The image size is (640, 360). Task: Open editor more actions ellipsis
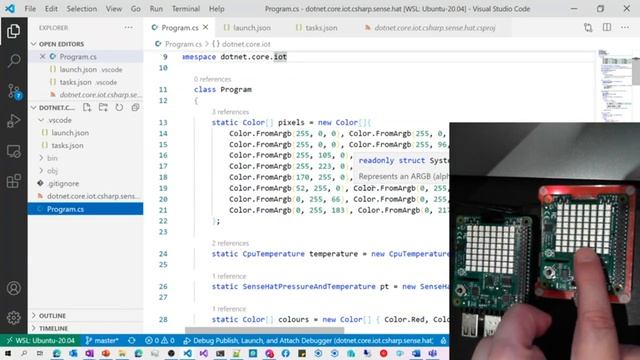point(625,27)
